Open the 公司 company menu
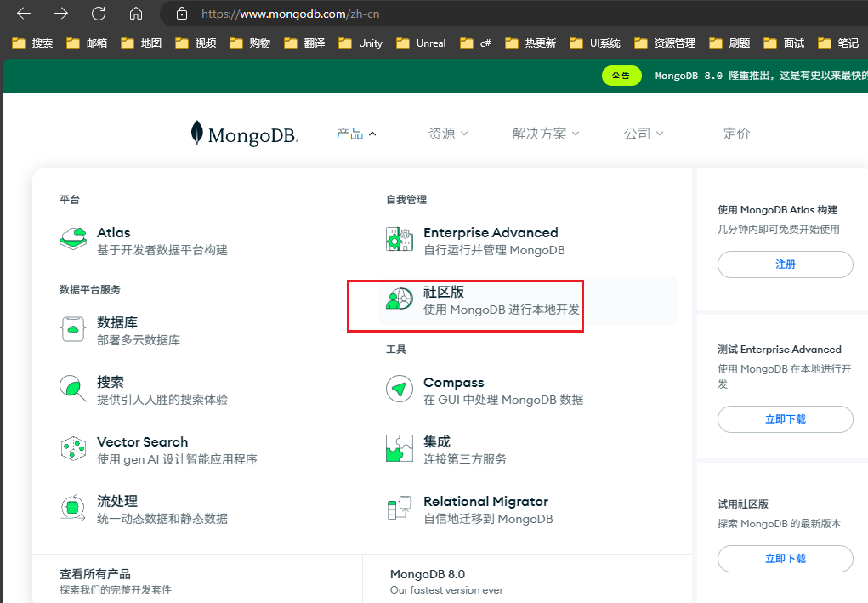The image size is (868, 603). click(643, 134)
